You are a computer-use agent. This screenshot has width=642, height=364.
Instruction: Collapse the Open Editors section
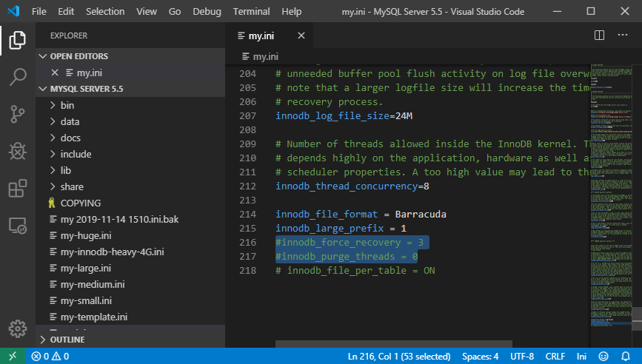point(43,56)
